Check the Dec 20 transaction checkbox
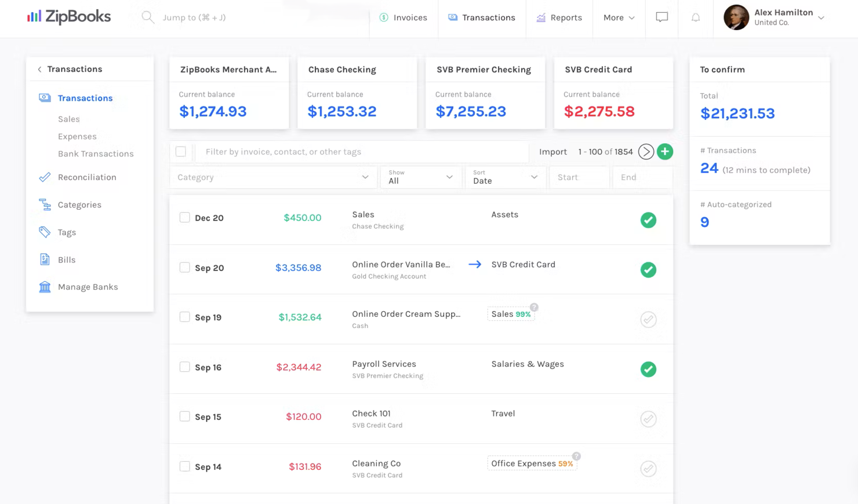The image size is (858, 504). click(x=184, y=218)
